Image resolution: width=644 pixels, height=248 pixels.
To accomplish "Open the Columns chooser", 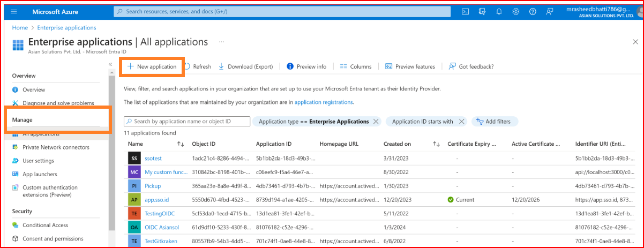I will click(x=356, y=66).
